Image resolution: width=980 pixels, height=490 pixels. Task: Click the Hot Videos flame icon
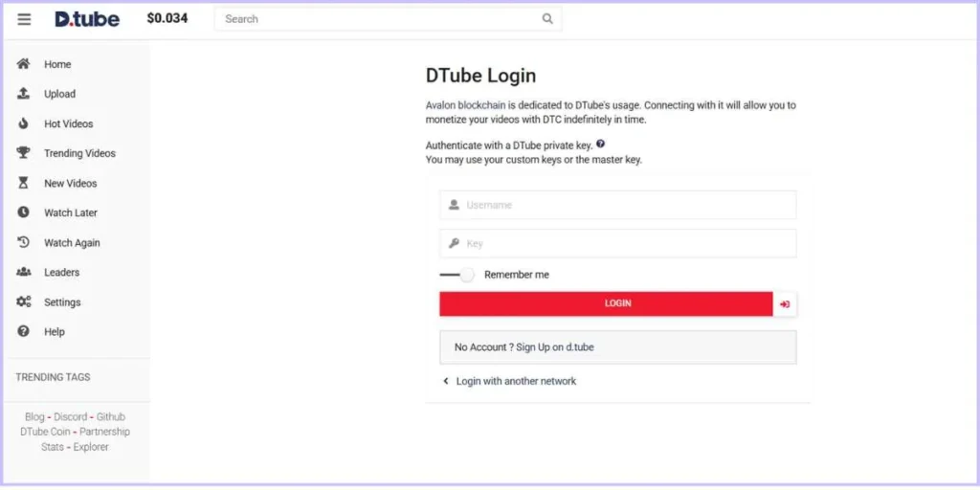coord(24,123)
